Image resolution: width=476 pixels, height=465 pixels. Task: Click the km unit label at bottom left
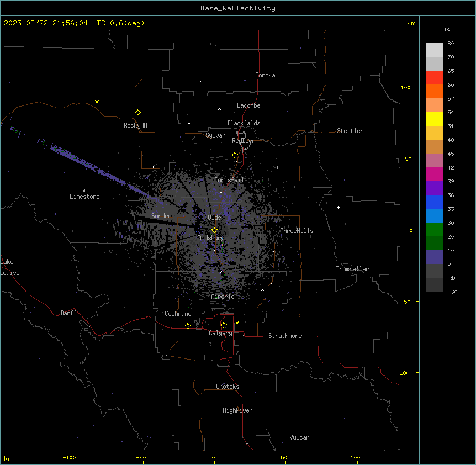8,458
